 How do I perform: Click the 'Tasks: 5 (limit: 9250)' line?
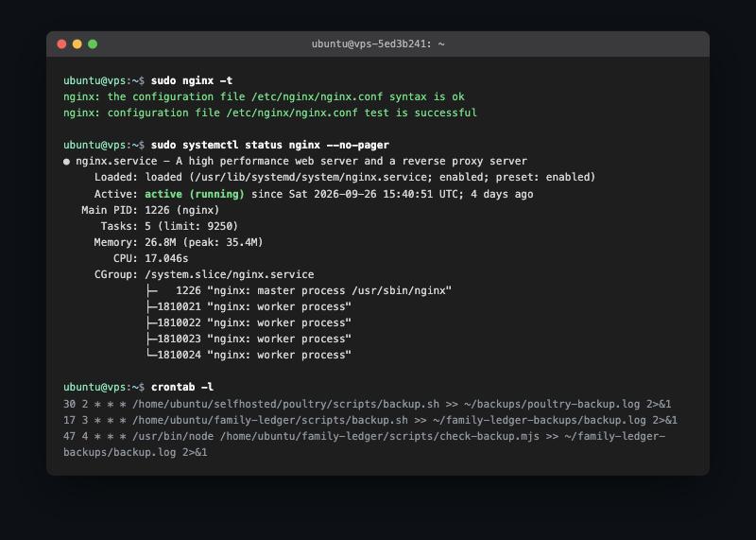[169, 226]
